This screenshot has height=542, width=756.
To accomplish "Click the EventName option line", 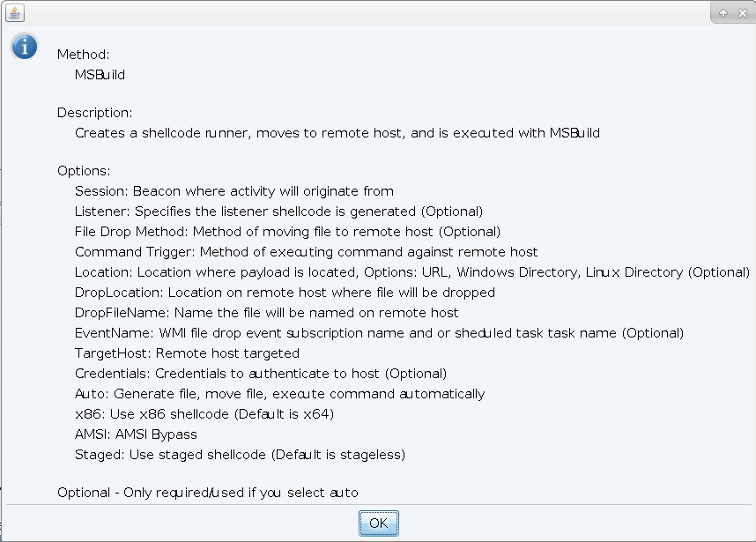I will [379, 333].
